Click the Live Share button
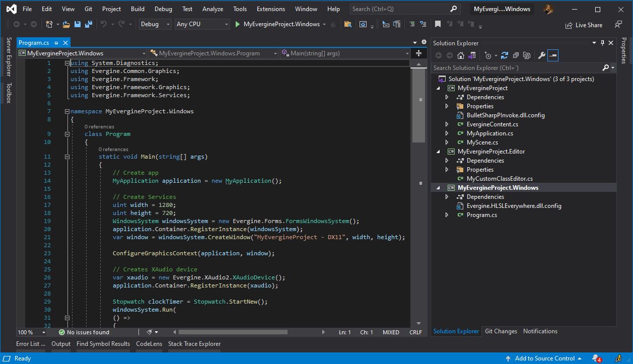This screenshot has width=633, height=364. (584, 25)
